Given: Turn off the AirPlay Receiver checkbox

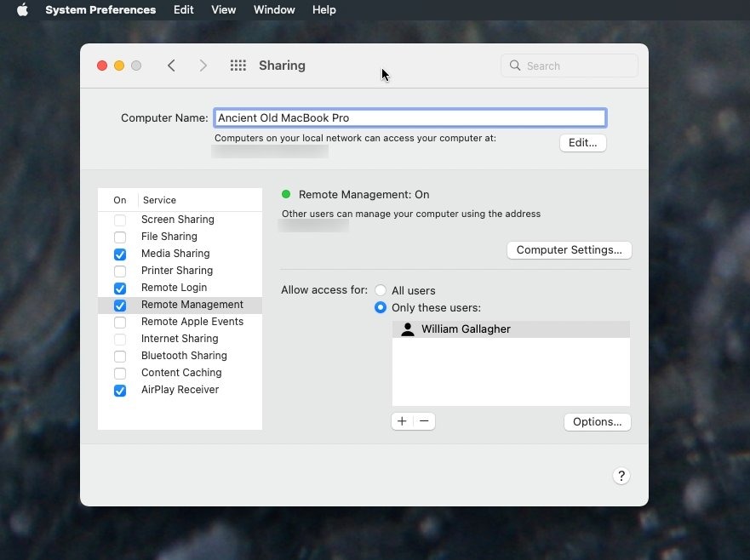Looking at the screenshot, I should (x=120, y=390).
